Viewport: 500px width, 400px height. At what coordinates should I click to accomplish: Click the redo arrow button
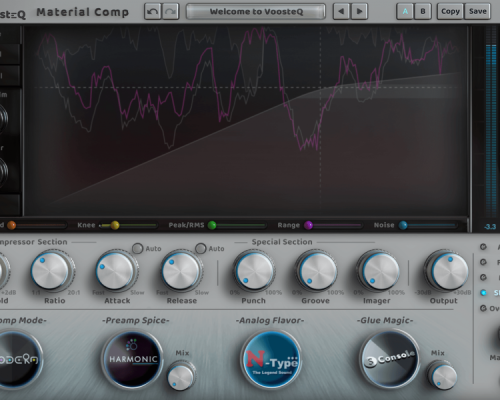[x=170, y=11]
